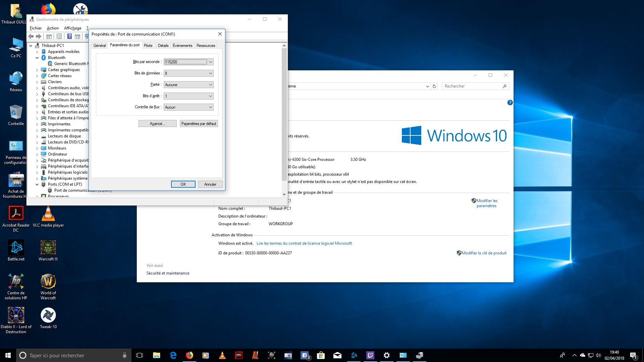Screen dimensions: 644x362
Task: Open the Réseau desktop icon
Action: click(x=16, y=82)
